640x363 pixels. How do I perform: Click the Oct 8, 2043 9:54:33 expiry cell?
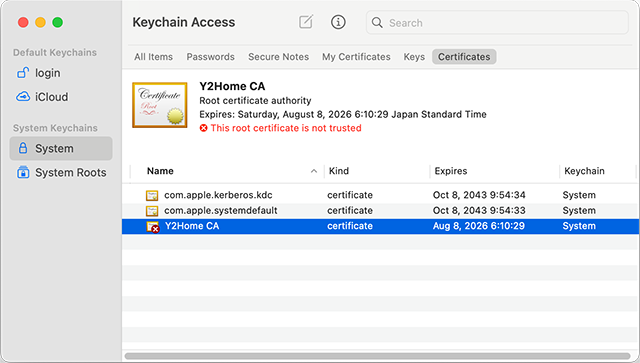tap(479, 211)
